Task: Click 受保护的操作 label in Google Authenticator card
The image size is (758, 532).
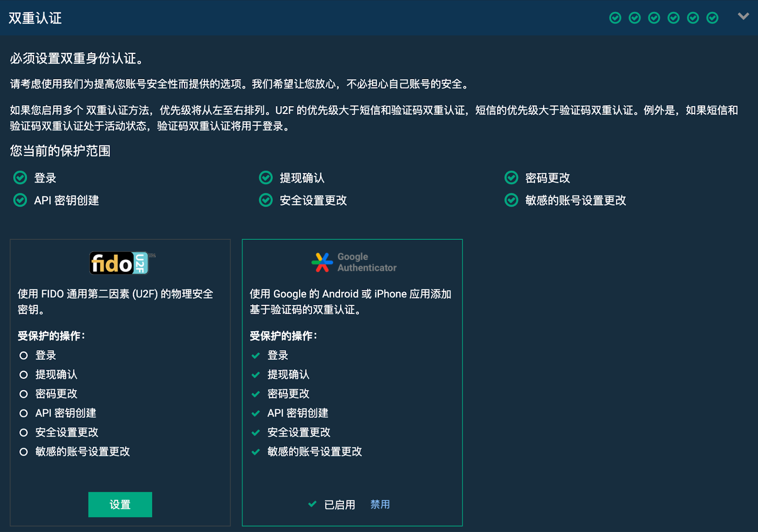Action: click(284, 336)
